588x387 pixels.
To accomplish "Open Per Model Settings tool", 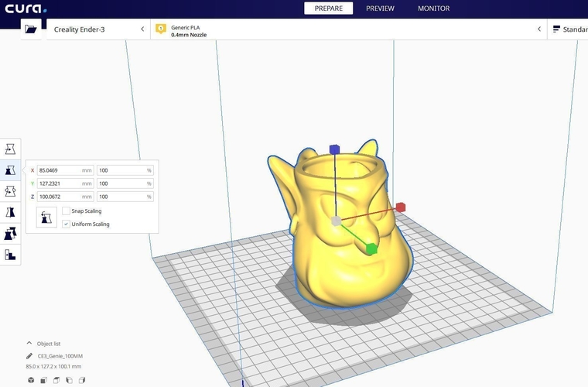I will pos(10,234).
